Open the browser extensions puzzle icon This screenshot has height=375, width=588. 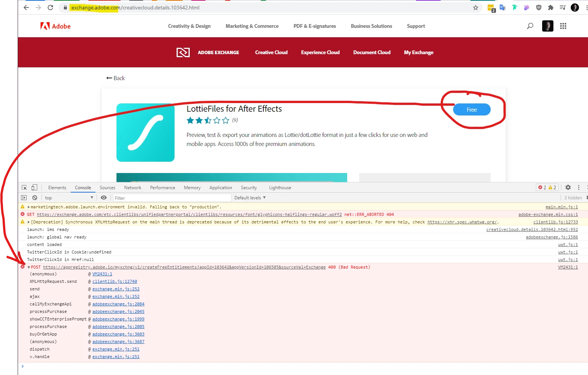(x=551, y=8)
